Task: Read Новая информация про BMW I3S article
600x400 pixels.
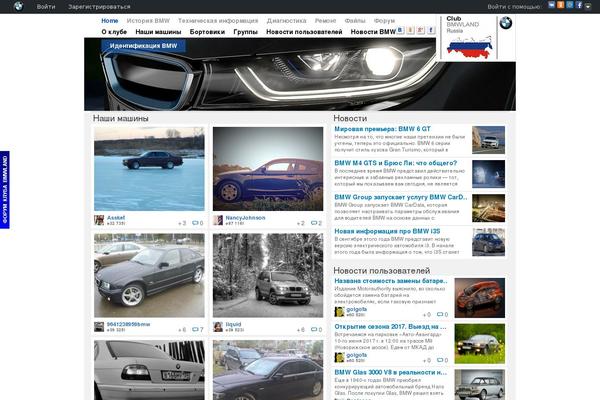Action: coord(387,231)
